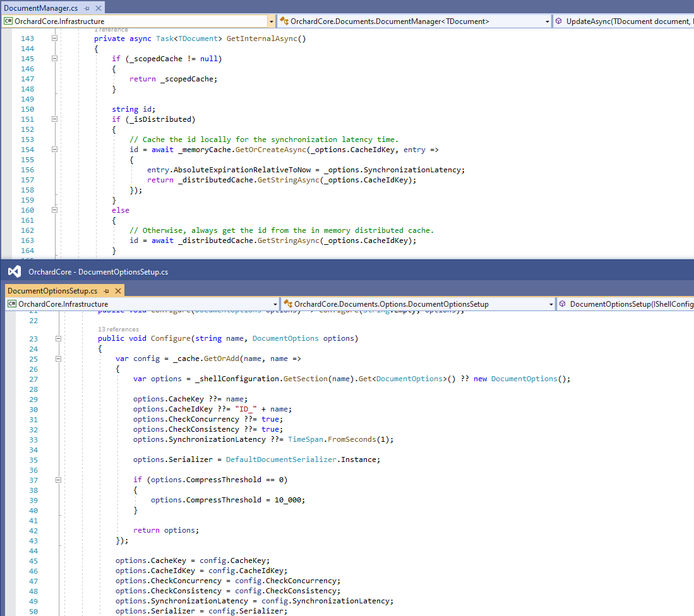Click DefaultDocumentSerializer.Instance on line 35

point(301,459)
